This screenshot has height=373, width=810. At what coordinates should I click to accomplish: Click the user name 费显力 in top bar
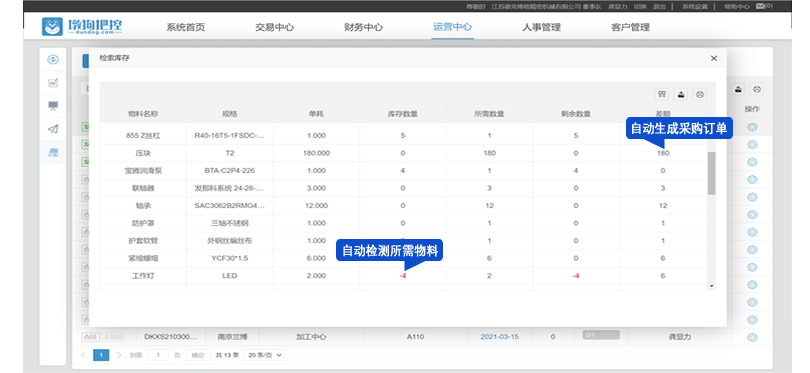click(617, 6)
